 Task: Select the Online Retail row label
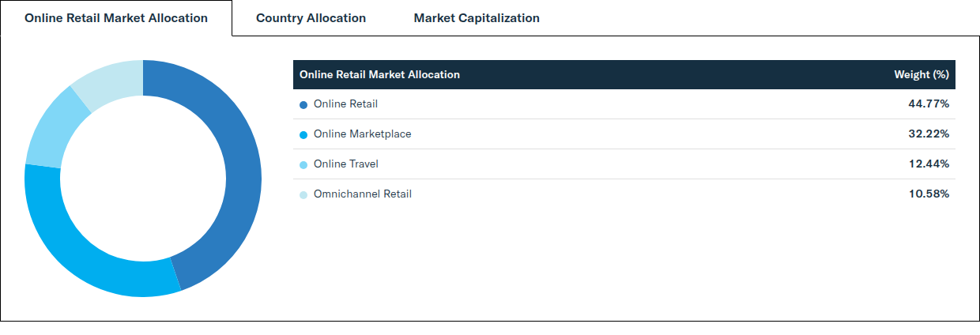tap(346, 104)
